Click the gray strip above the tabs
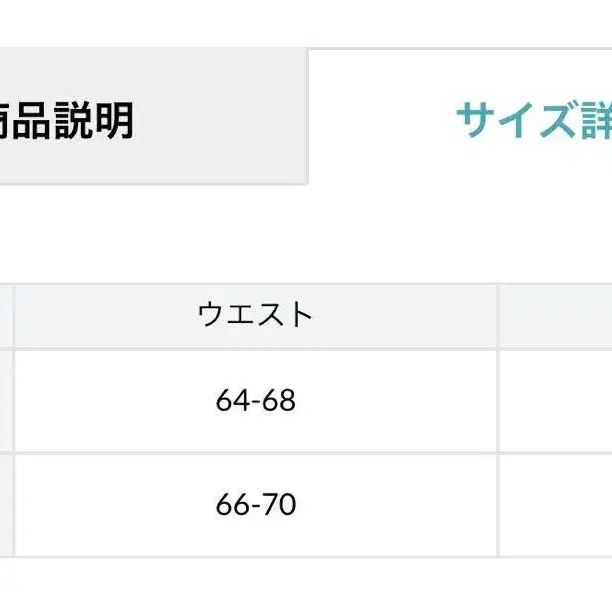The height and width of the screenshot is (612, 612). point(300,22)
